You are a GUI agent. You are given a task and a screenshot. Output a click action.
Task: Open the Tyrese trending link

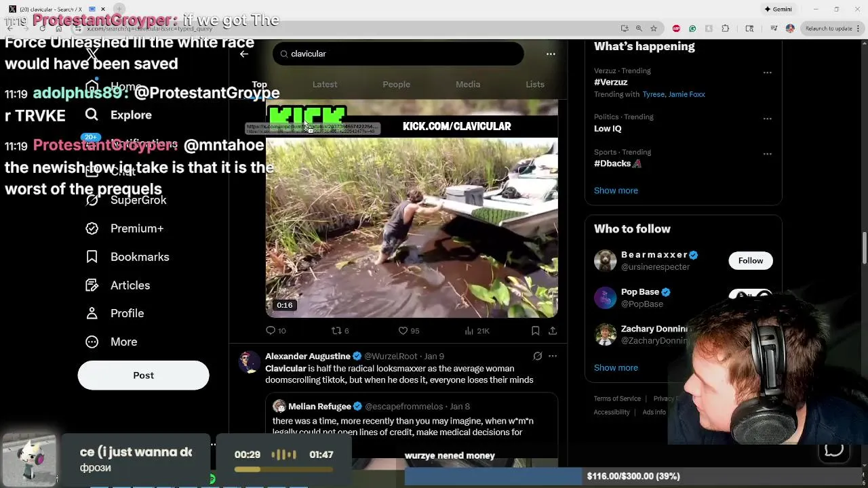click(x=653, y=94)
